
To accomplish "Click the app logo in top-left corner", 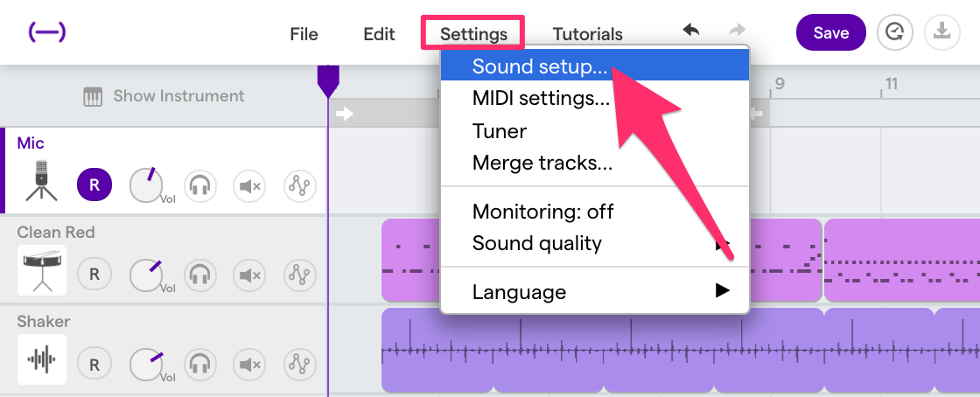I will [x=47, y=31].
